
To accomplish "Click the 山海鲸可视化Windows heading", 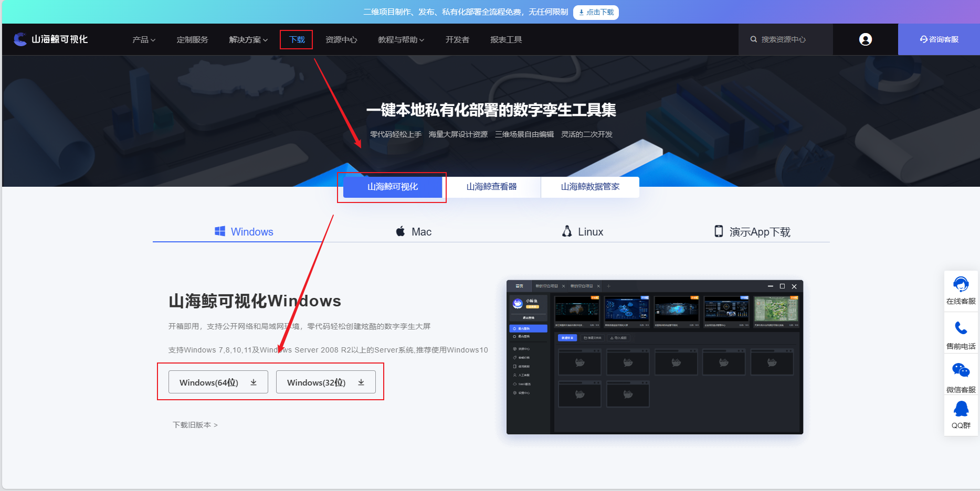I will [x=255, y=301].
